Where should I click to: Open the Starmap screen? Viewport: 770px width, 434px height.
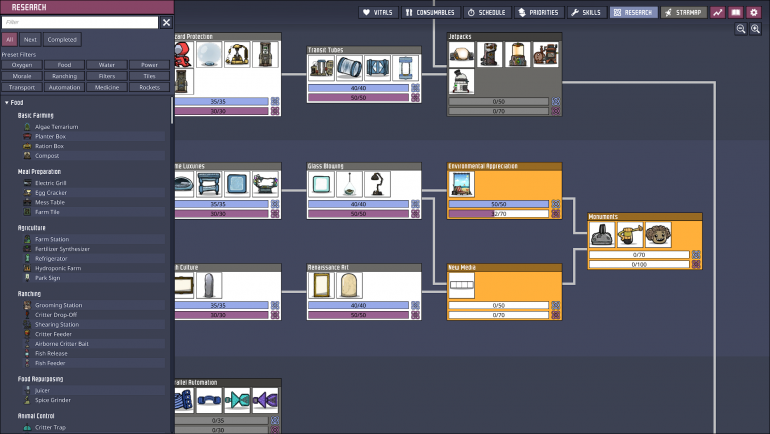(x=684, y=12)
